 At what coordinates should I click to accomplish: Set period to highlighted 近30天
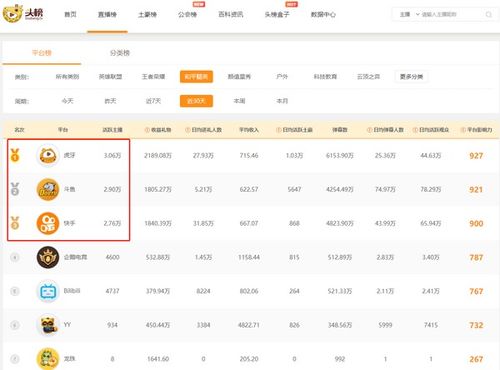(x=196, y=101)
